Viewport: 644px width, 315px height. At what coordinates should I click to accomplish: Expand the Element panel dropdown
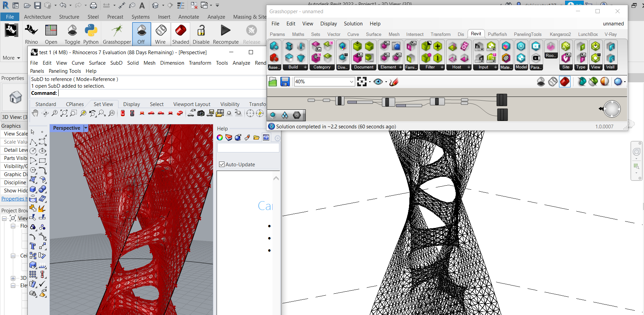tap(401, 67)
